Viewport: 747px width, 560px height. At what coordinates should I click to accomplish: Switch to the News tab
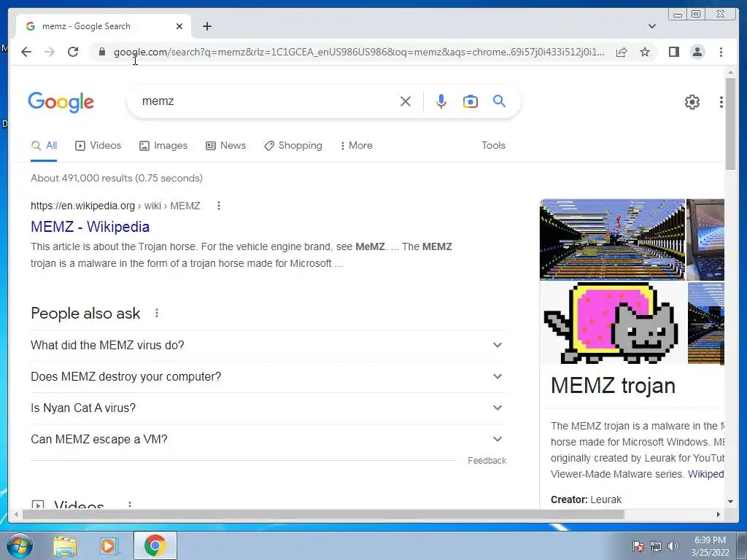[x=226, y=146]
